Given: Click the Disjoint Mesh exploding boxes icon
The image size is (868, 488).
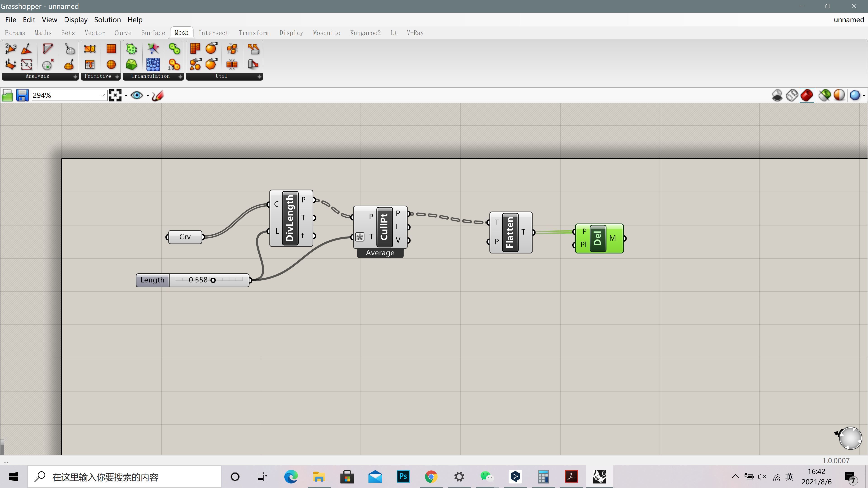Looking at the screenshot, I should pyautogui.click(x=232, y=49).
